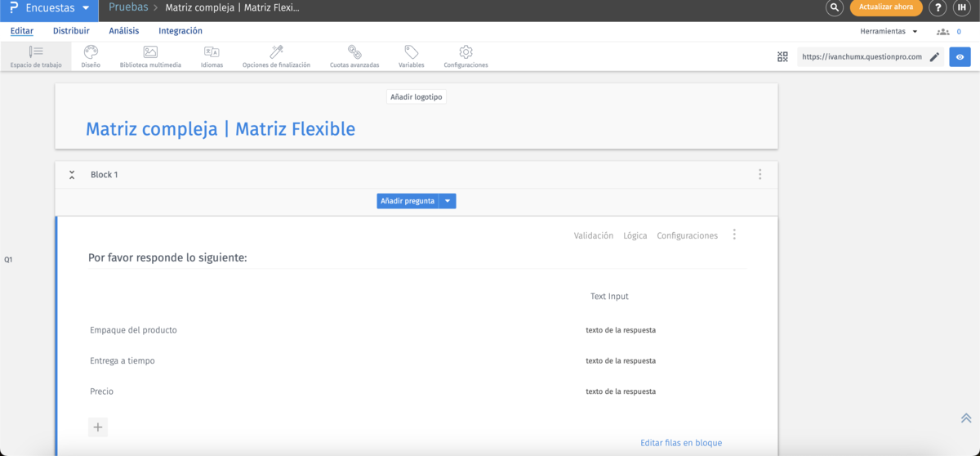The image size is (980, 456).
Task: Click Editar filas en bloque link
Action: coord(681,443)
